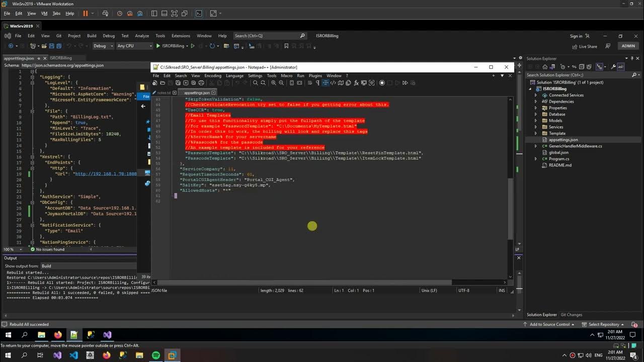Click Open File icon in Visual Studio toolbar
This screenshot has width=644, height=362.
(44, 46)
